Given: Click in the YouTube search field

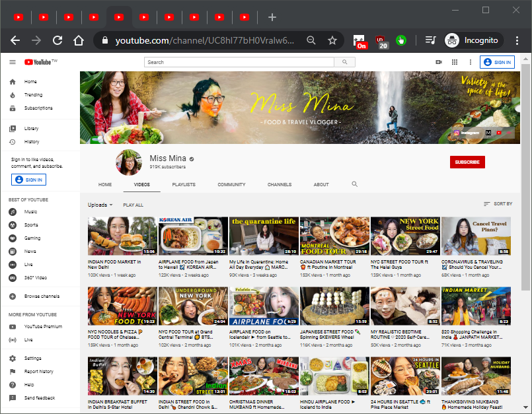Looking at the screenshot, I should coord(239,62).
